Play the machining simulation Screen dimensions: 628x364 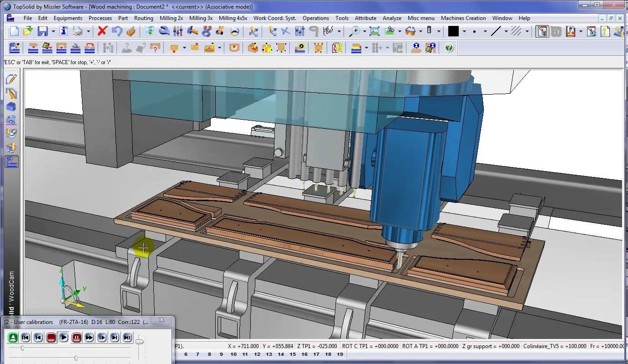click(64, 338)
